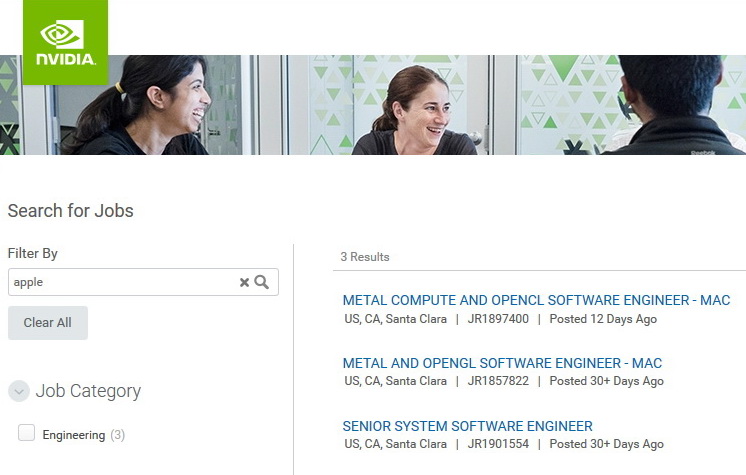746x475 pixels.
Task: Click job ID JR1857822
Action: 498,381
